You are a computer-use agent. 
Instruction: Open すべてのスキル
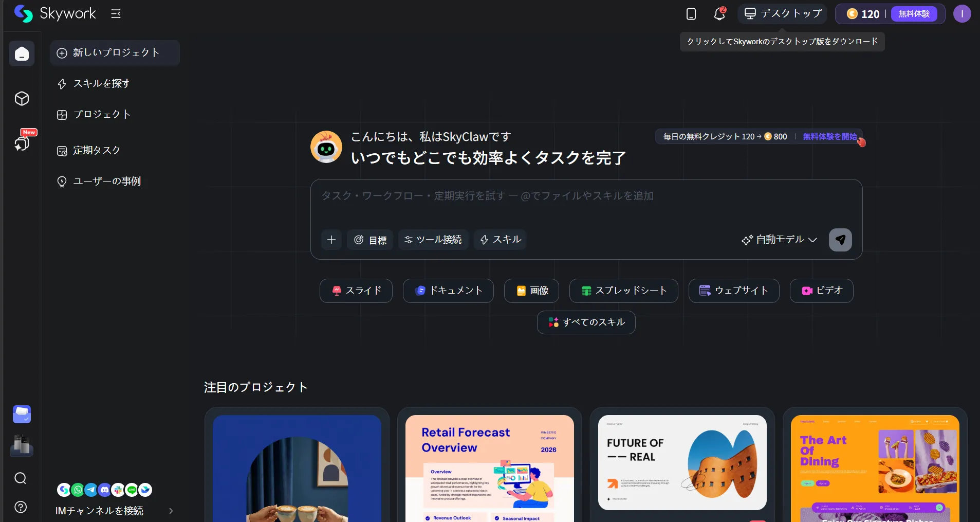coord(586,322)
